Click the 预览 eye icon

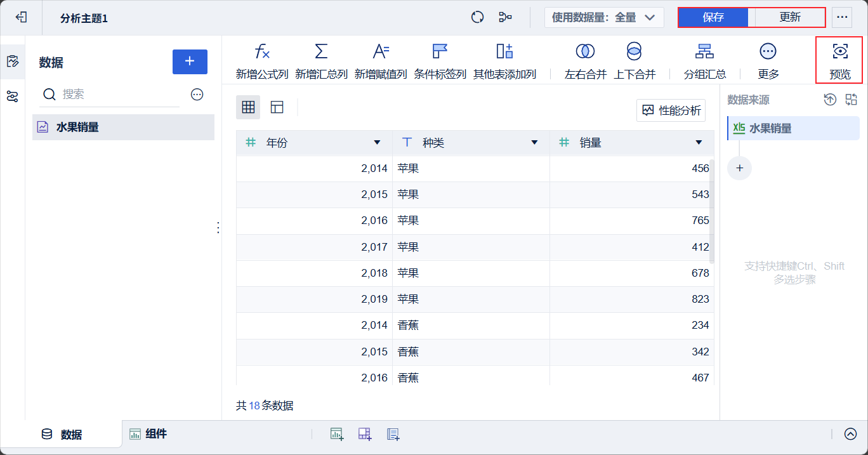click(840, 51)
